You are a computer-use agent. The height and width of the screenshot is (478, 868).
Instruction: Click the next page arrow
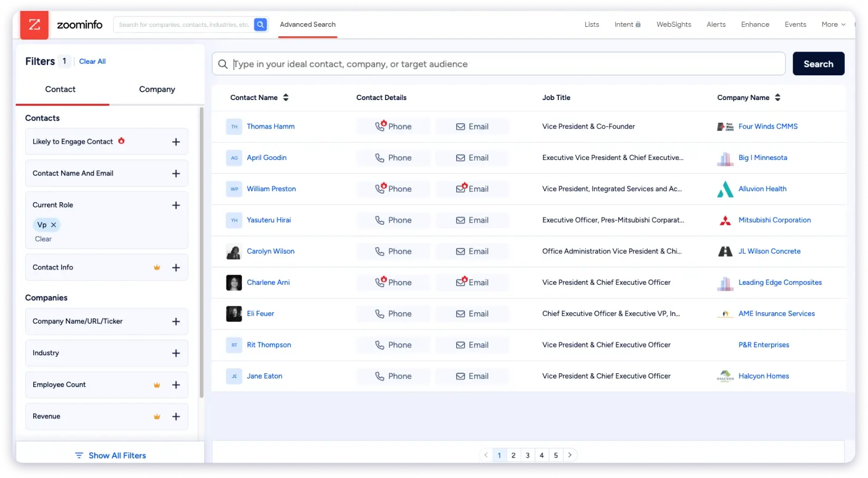(570, 455)
